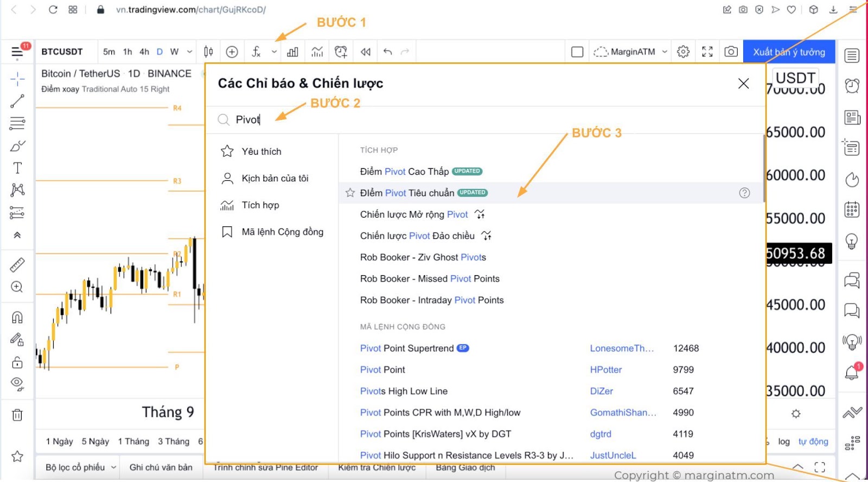The image size is (868, 482).
Task: Toggle lock all drawing tools
Action: 17,362
